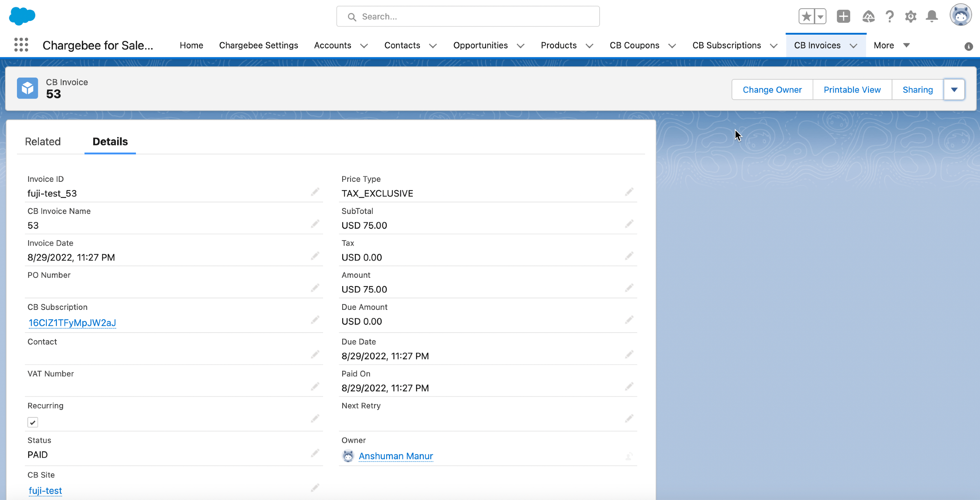Expand the CB Invoices tab chevron

point(853,46)
